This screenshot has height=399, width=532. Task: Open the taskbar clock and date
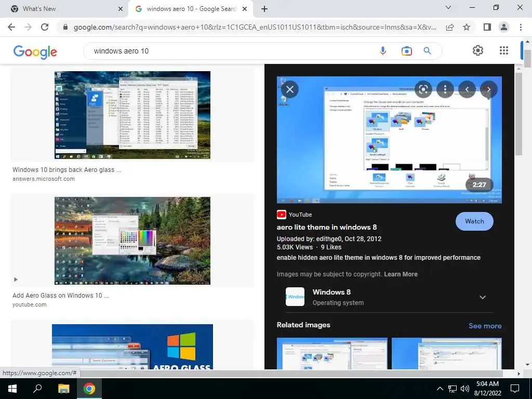tap(487, 389)
